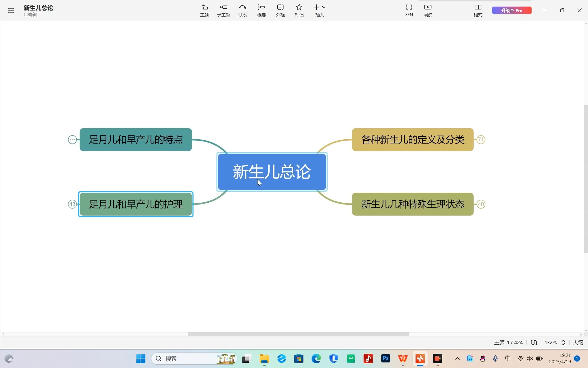
Task: Open File Explorer from the taskbar
Action: coord(264,359)
